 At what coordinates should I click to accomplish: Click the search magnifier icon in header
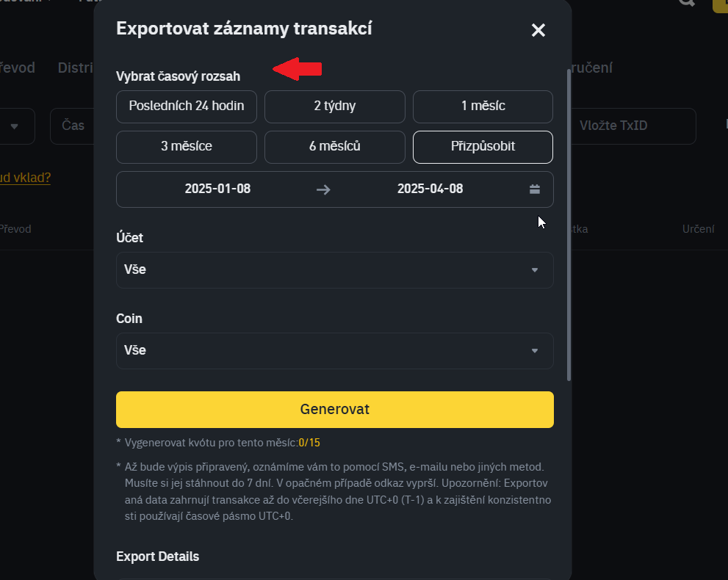tap(686, 2)
